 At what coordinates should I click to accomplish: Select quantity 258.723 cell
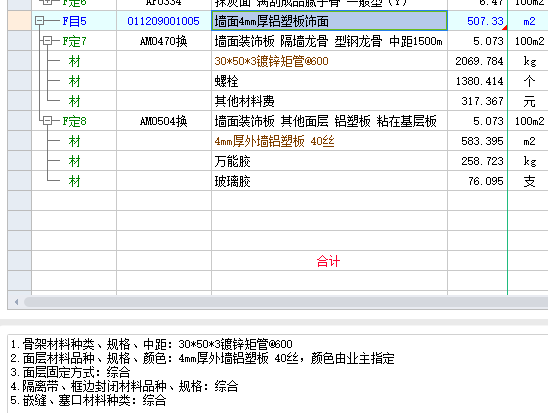[x=477, y=161]
